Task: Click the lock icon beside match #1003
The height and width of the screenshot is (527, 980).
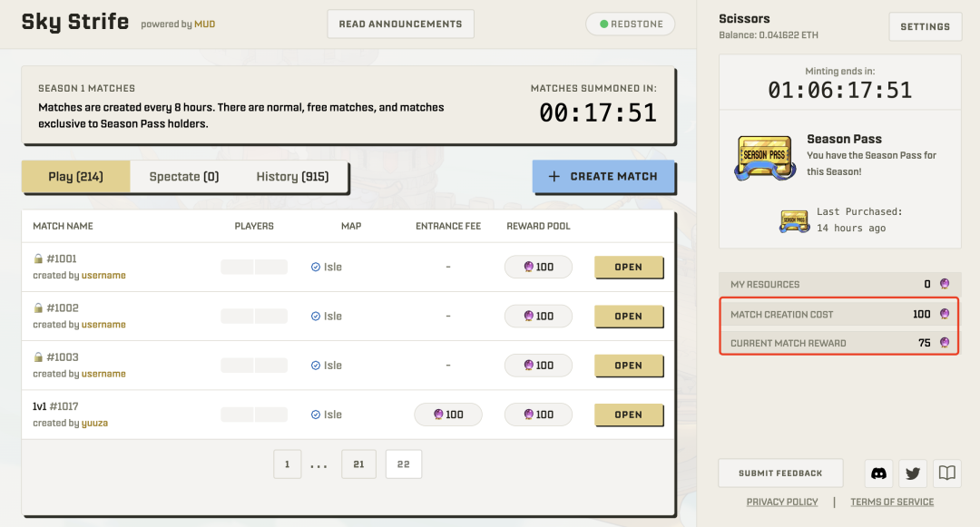Action: (x=38, y=356)
